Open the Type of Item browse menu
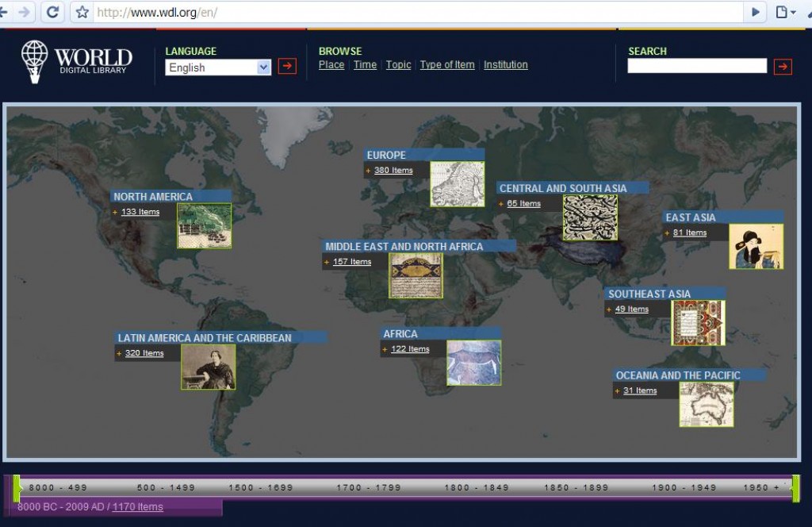Screen dimensions: 812x527 point(446,64)
